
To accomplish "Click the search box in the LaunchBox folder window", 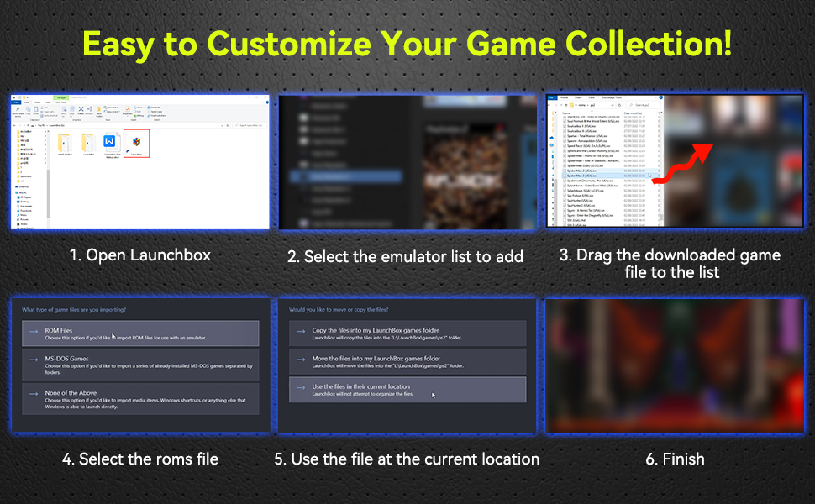I will click(249, 125).
